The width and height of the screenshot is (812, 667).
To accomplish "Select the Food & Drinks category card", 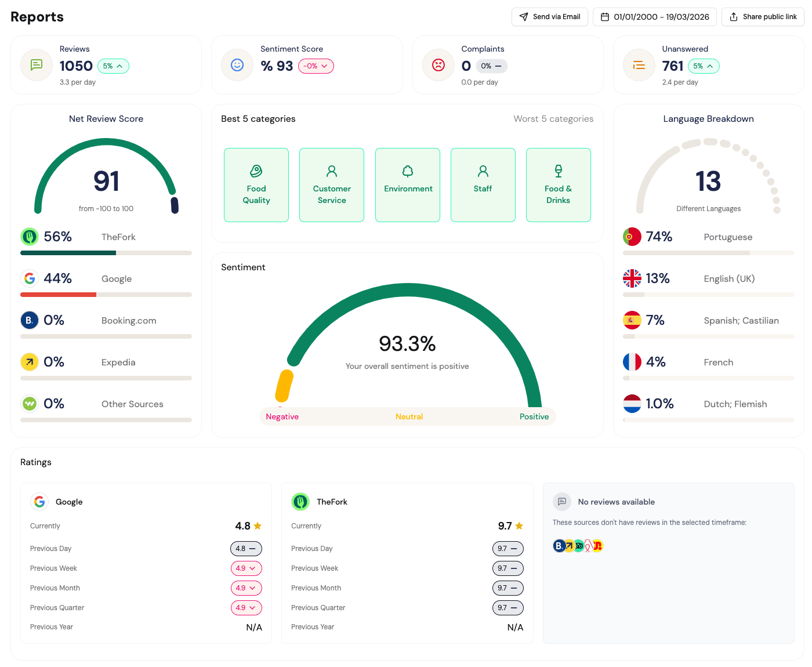I will (x=558, y=185).
